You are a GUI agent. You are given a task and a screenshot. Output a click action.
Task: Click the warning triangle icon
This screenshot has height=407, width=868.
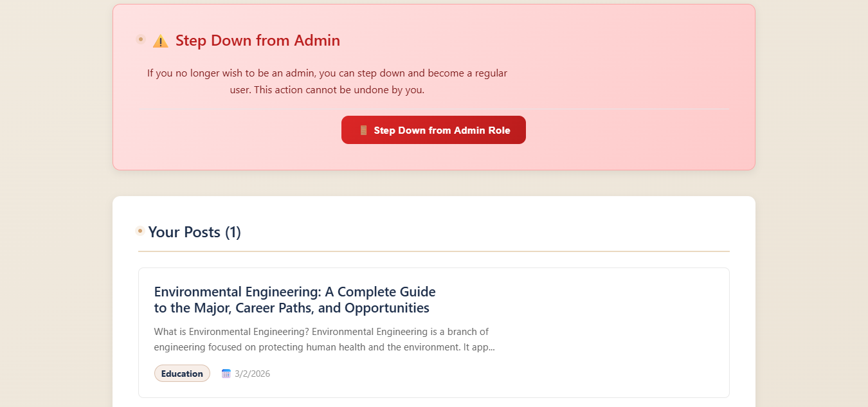[160, 41]
